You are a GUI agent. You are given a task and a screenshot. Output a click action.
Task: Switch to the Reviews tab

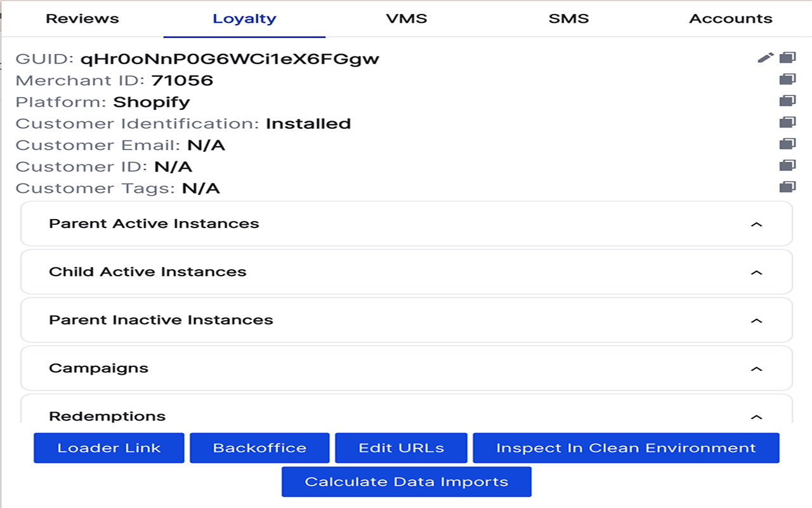82,18
